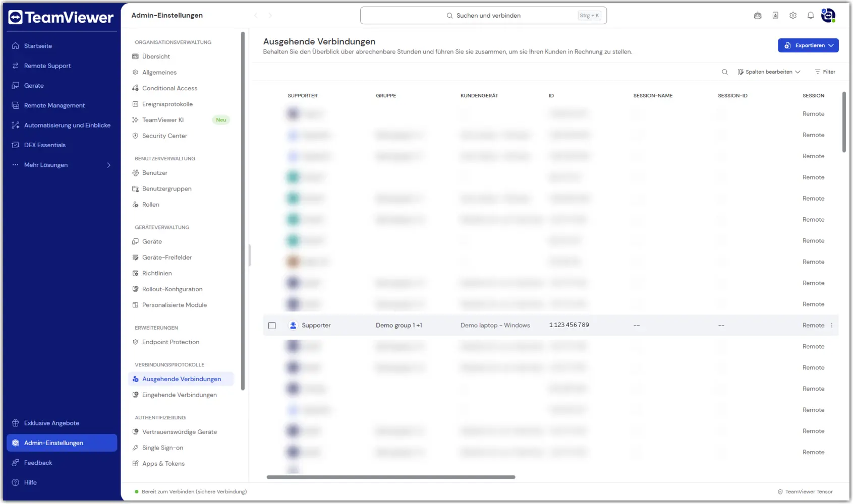Click the settings menu scrollbar
Image resolution: width=853 pixels, height=504 pixels.
243,211
